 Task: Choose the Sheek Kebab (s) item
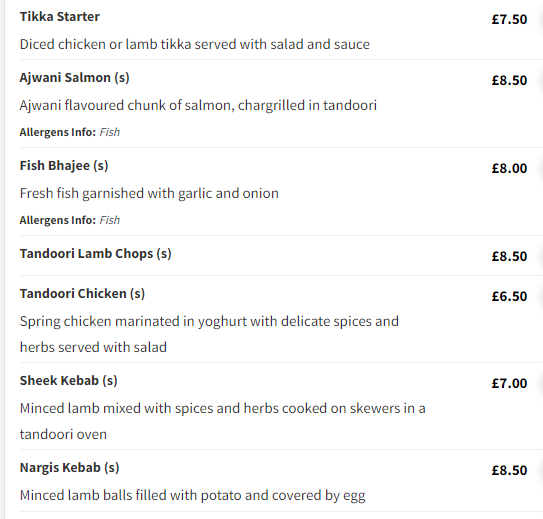[69, 381]
